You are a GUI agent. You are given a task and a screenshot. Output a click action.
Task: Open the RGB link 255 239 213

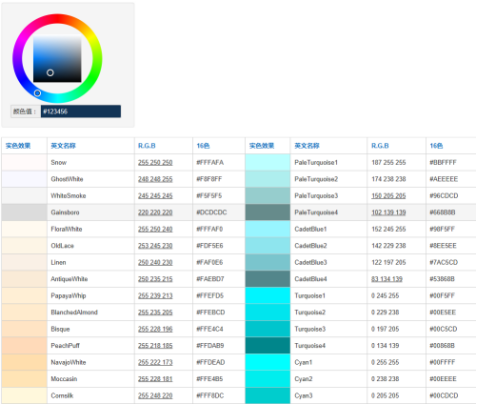[155, 296]
